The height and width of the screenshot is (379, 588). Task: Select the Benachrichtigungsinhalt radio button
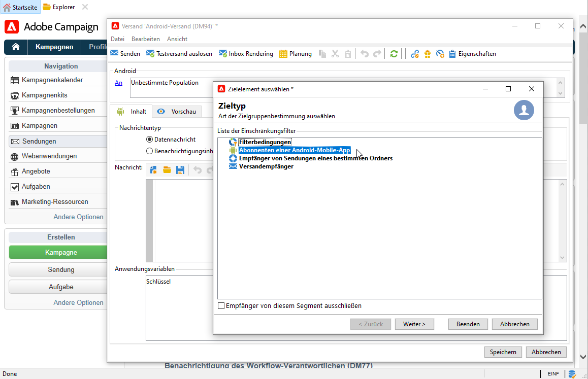click(x=150, y=151)
